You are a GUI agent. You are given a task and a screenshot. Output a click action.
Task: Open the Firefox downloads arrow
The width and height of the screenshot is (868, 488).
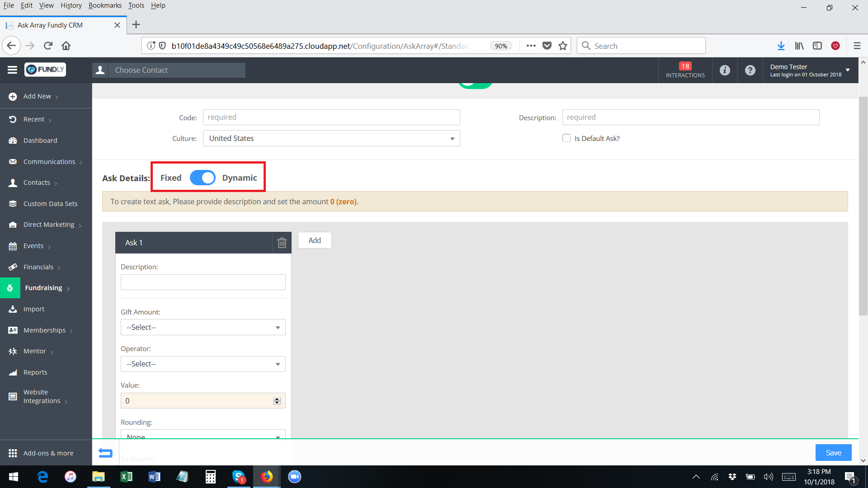pos(781,46)
